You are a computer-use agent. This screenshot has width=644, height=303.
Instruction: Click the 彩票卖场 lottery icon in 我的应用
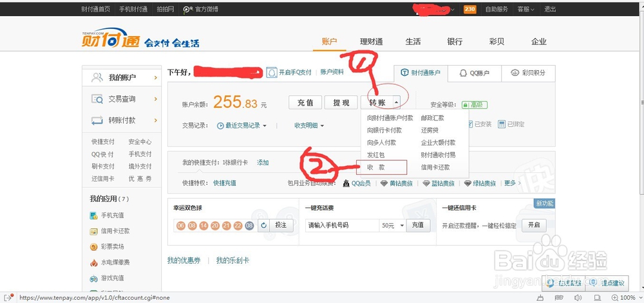coord(93,247)
